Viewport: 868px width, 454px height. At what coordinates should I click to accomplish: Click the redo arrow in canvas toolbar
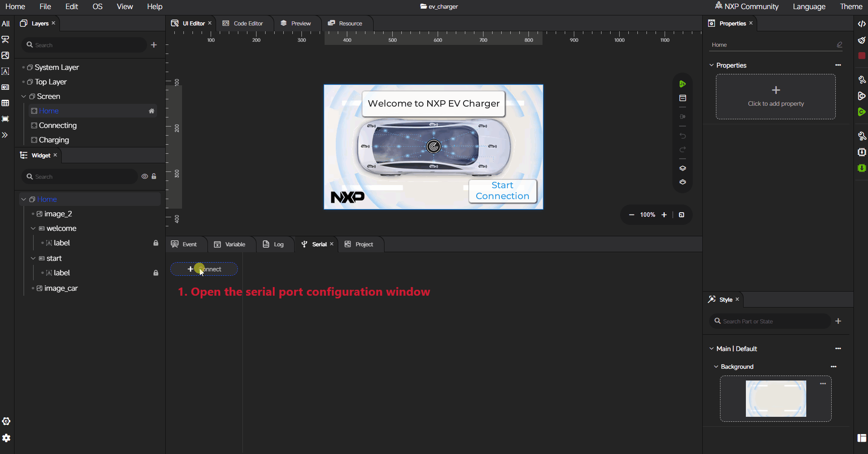point(682,150)
